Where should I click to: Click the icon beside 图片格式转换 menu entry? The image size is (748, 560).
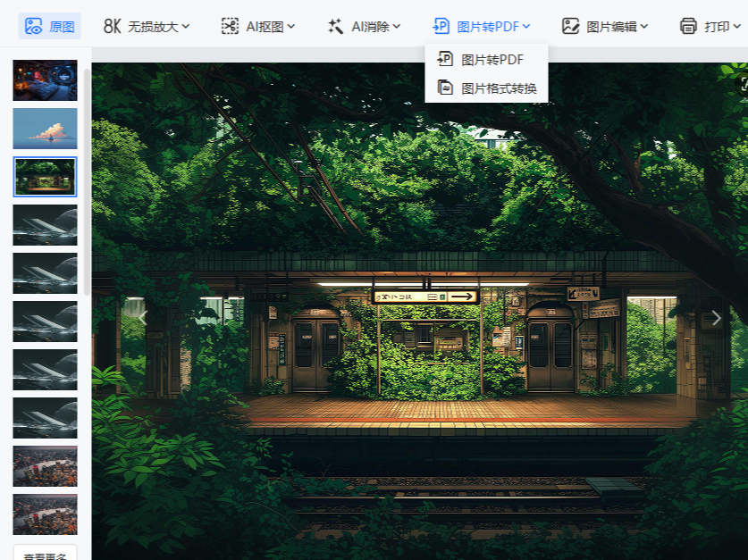[445, 88]
